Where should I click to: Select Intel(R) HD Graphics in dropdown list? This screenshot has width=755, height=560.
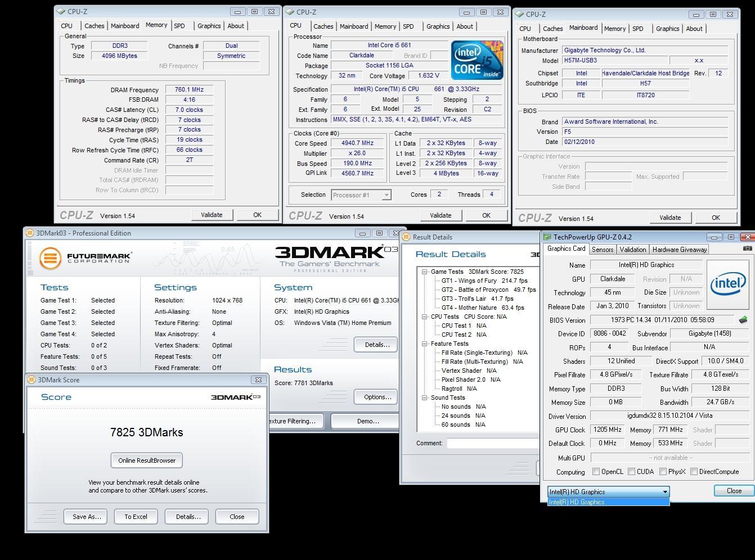pos(609,502)
